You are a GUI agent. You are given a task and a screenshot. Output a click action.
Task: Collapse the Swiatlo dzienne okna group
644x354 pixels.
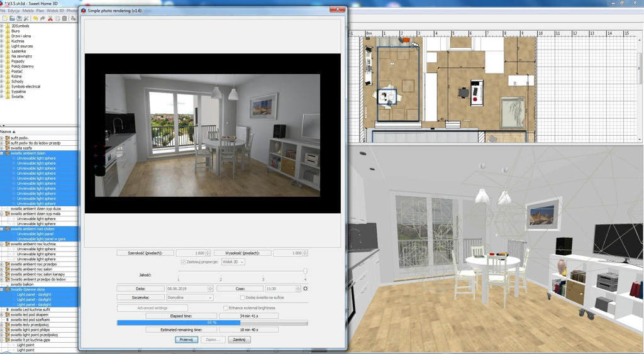(x=2, y=289)
